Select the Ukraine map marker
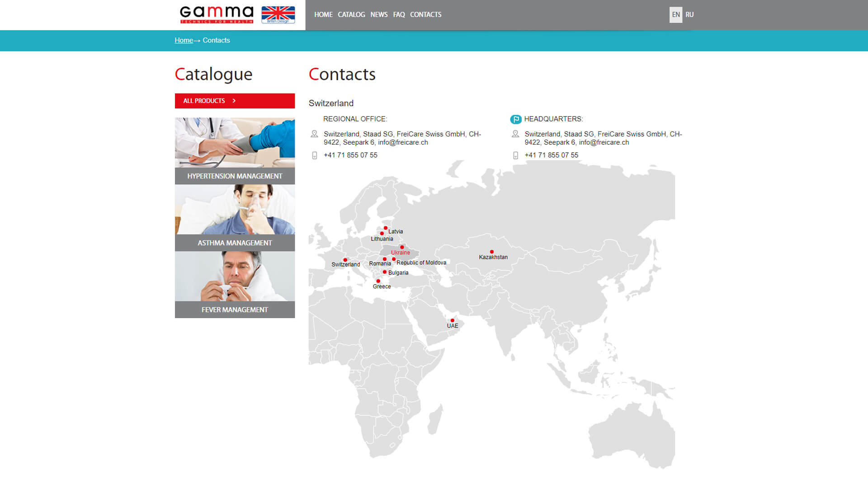868x488 pixels. [x=402, y=247]
